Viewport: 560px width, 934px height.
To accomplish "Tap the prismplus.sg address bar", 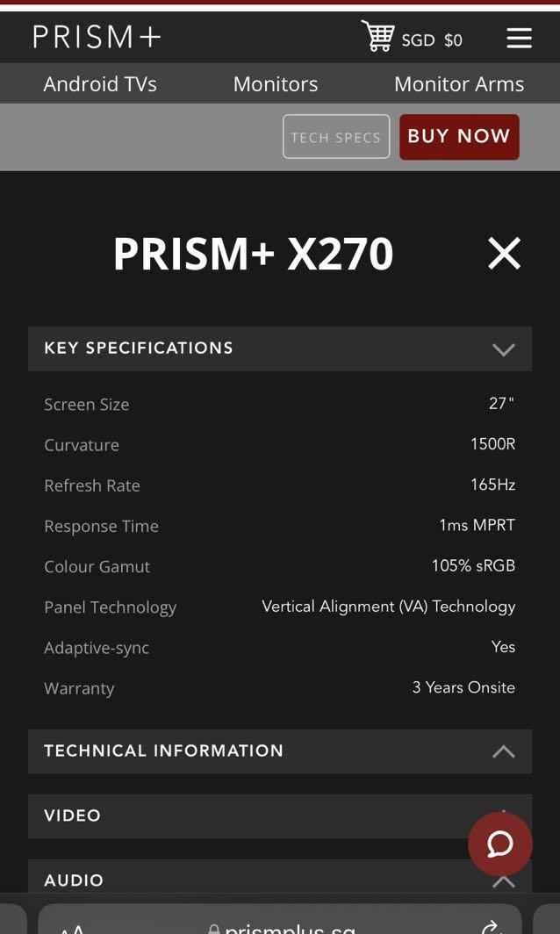I will coord(281,928).
